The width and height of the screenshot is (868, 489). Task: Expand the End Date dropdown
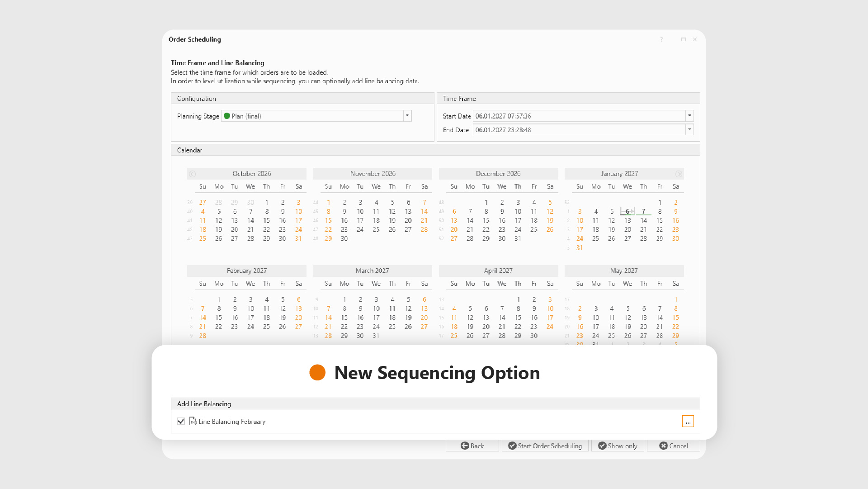coord(689,130)
